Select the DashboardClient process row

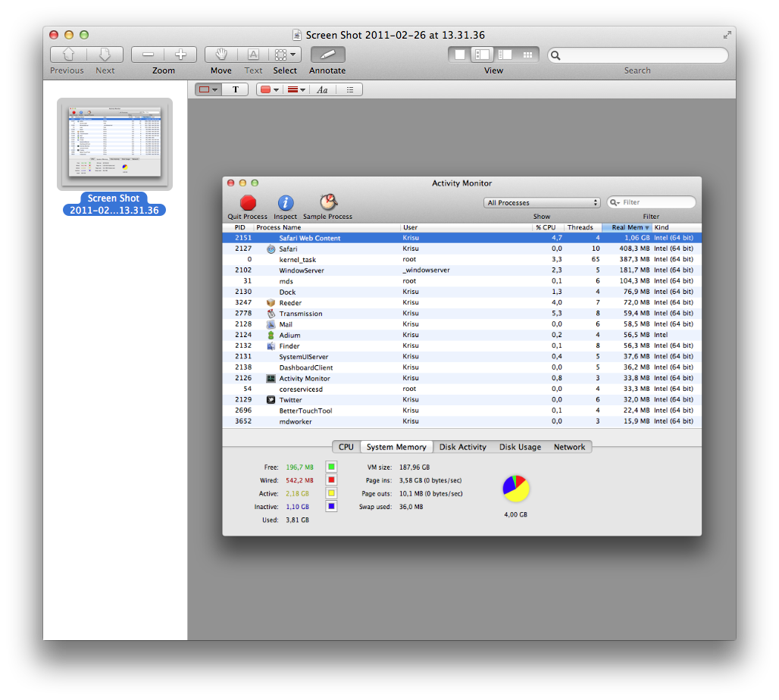pyautogui.click(x=462, y=367)
